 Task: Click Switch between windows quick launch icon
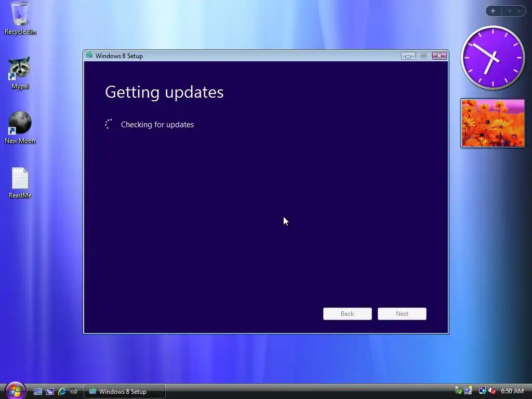50,391
